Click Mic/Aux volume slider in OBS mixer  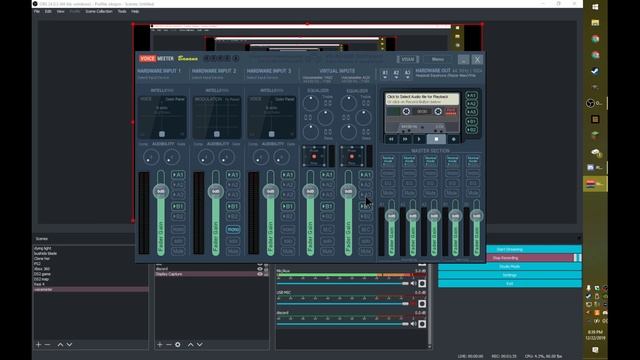point(343,283)
